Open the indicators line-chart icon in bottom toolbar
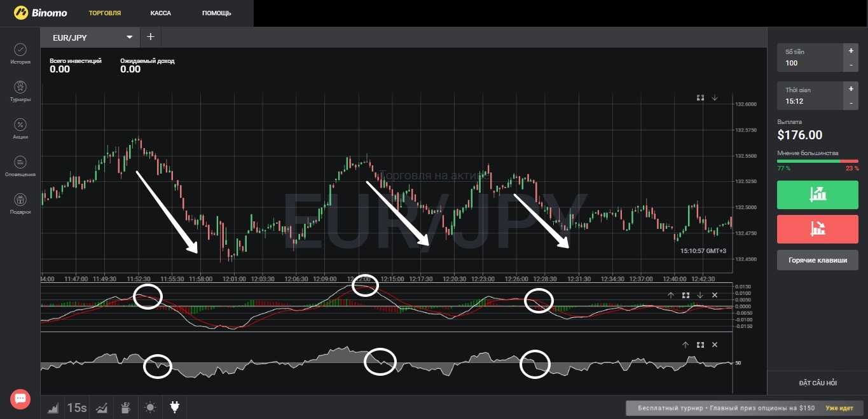This screenshot has height=419, width=868. point(100,408)
